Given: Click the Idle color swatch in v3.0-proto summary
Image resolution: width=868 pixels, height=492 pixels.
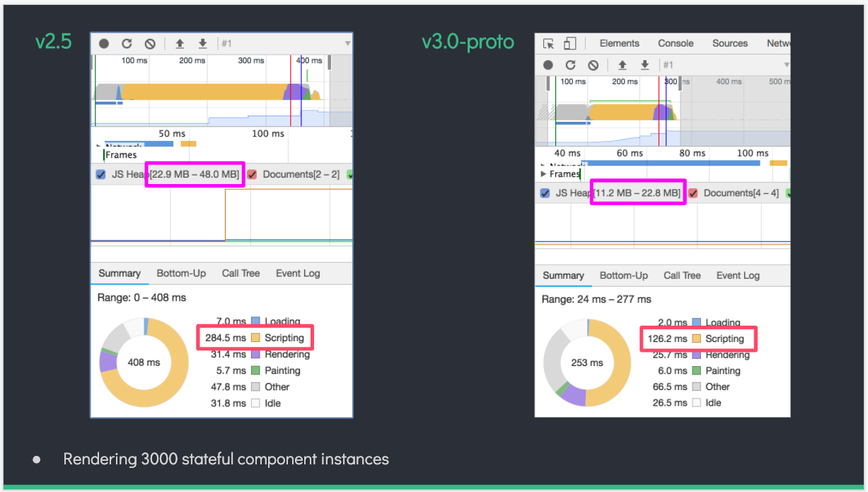Looking at the screenshot, I should (x=697, y=402).
